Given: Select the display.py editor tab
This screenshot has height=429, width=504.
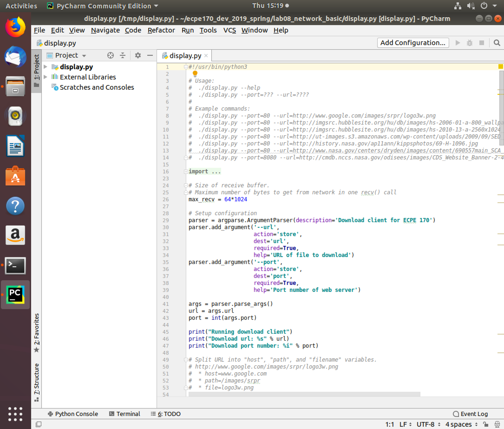Looking at the screenshot, I should coord(185,56).
